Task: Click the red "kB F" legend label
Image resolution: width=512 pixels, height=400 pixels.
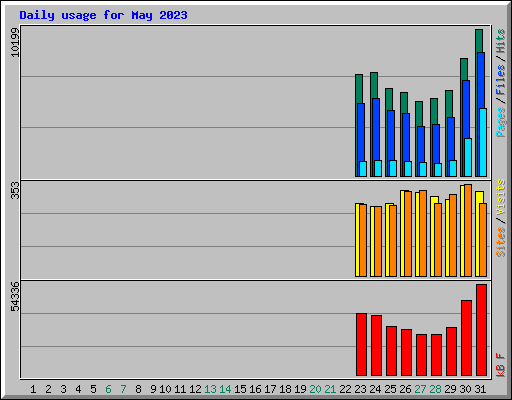Action: [x=501, y=365]
